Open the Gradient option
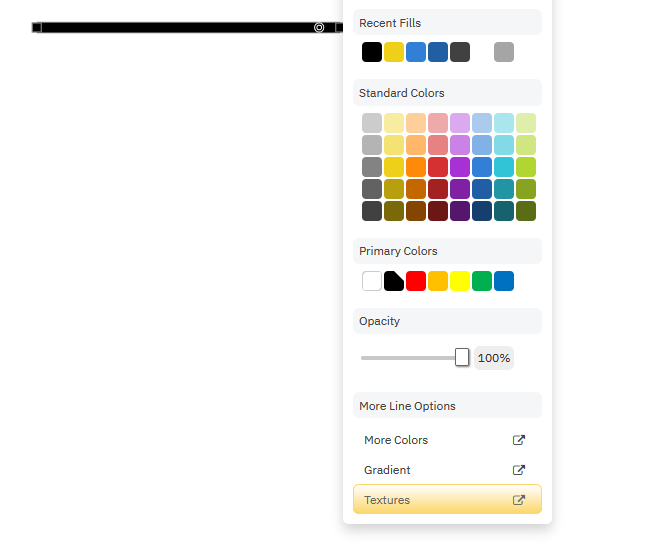 387,470
